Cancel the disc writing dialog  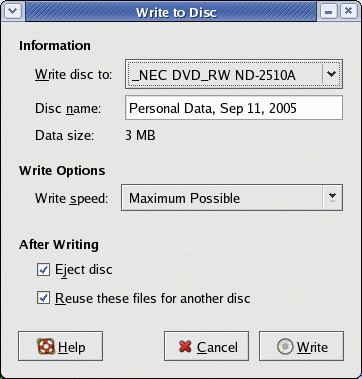[206, 346]
